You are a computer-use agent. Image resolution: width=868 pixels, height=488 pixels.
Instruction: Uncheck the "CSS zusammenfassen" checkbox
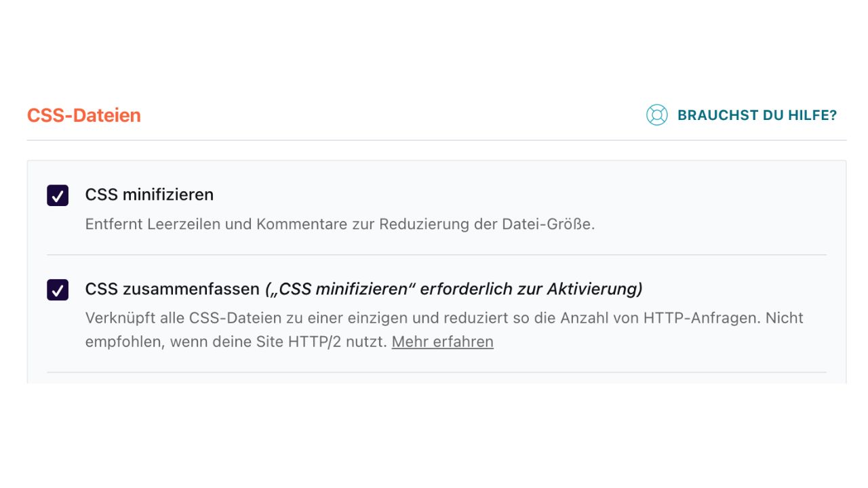(x=58, y=290)
